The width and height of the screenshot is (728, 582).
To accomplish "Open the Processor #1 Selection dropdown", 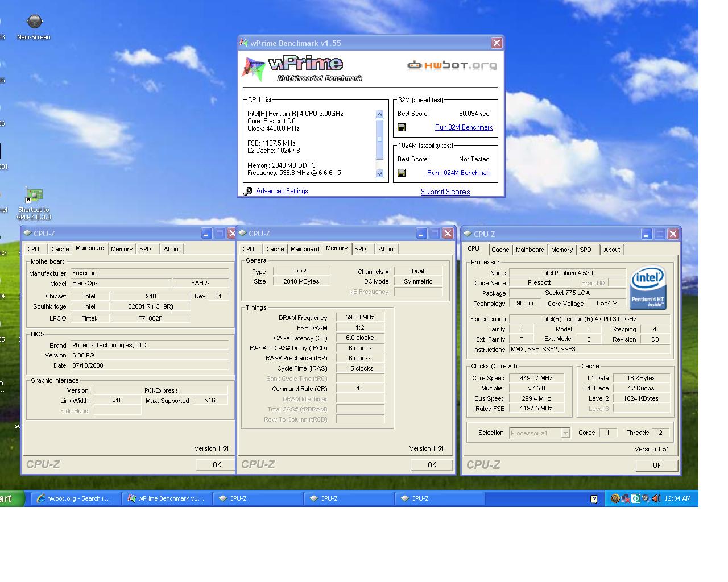I will pos(565,433).
